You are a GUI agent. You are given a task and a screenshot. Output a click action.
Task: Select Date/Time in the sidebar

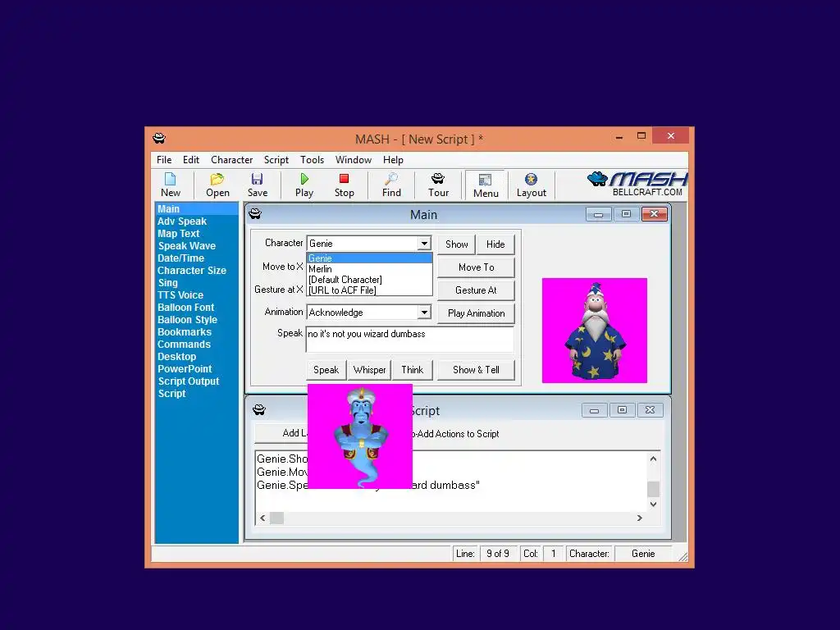180,258
